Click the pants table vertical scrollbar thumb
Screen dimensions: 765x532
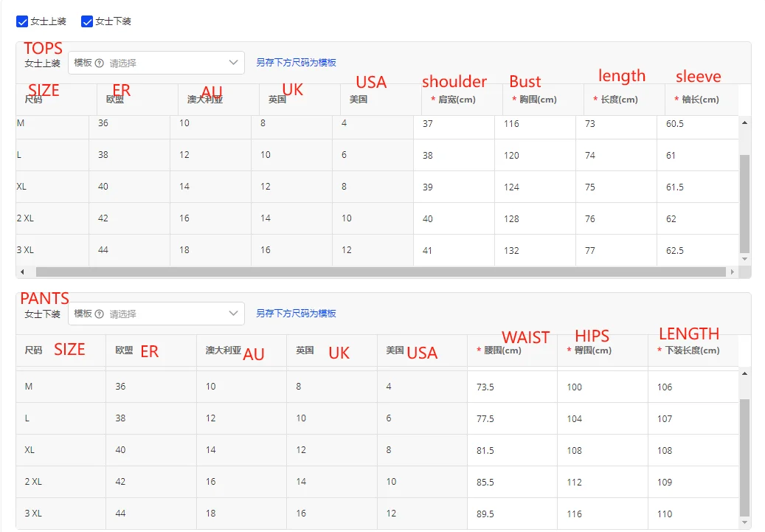coord(744,457)
